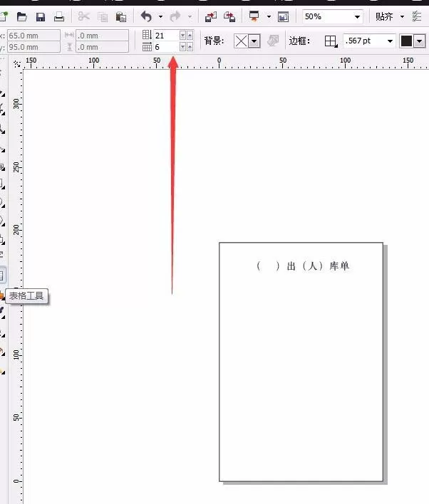This screenshot has height=504, width=429.
Task: Click the Import icon
Action: tap(211, 16)
